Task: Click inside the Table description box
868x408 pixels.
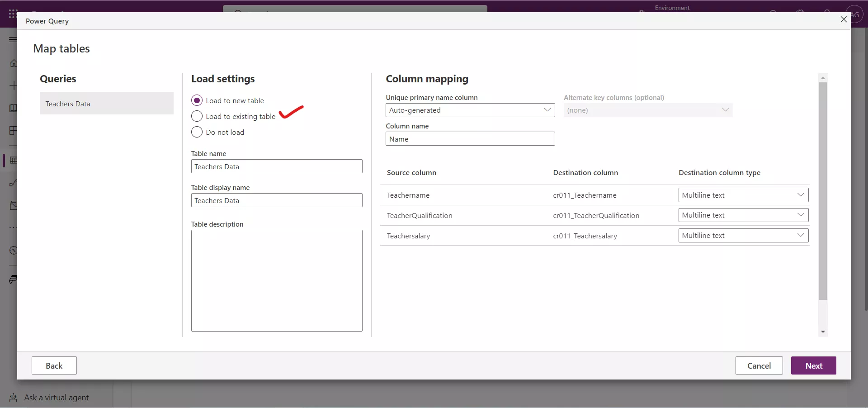Action: (277, 281)
